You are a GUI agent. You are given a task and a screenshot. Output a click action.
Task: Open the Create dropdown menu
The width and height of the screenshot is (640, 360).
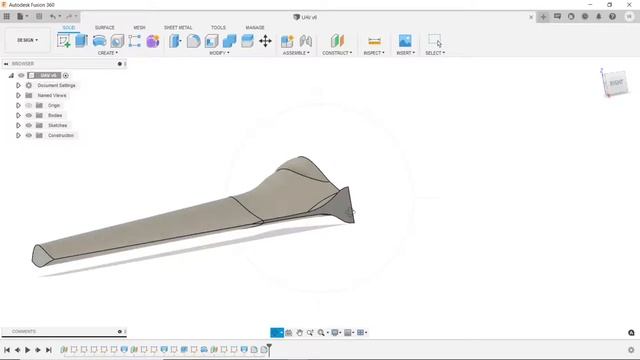click(x=108, y=53)
